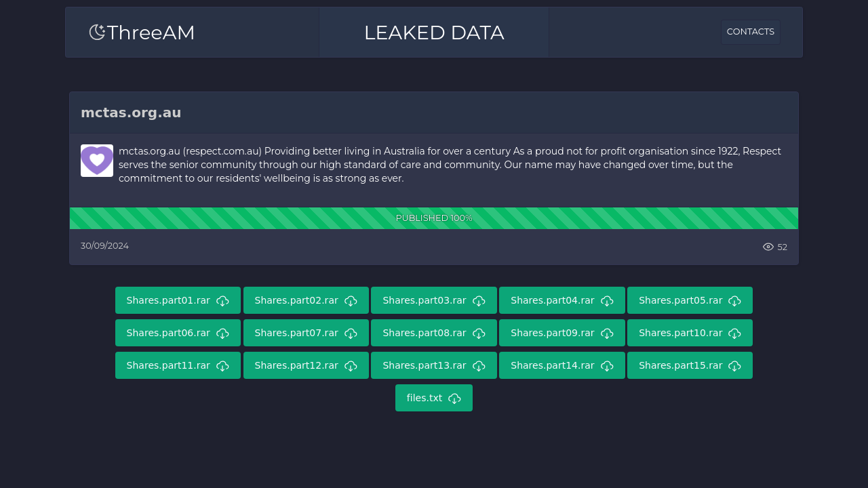Image resolution: width=868 pixels, height=488 pixels.
Task: Click cloud download icon on Shares.part01.rar
Action: coord(222,301)
